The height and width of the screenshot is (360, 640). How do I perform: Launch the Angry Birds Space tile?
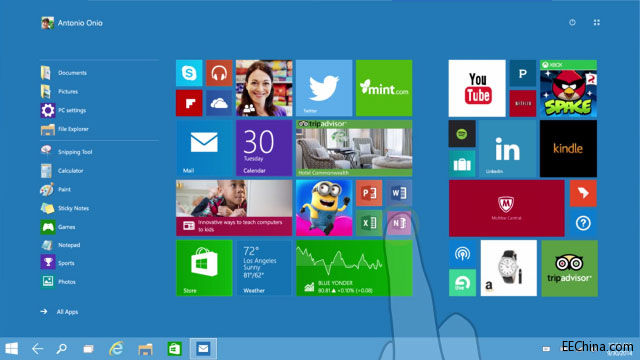click(569, 88)
